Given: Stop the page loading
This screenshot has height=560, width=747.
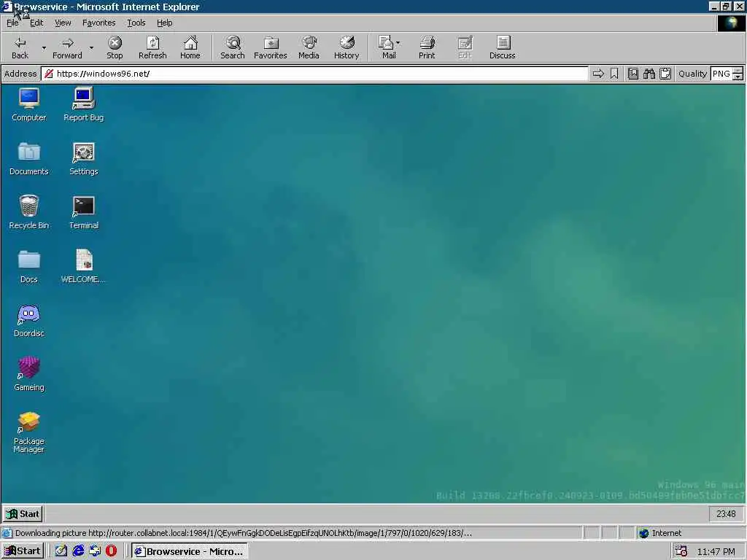Looking at the screenshot, I should coord(115,47).
